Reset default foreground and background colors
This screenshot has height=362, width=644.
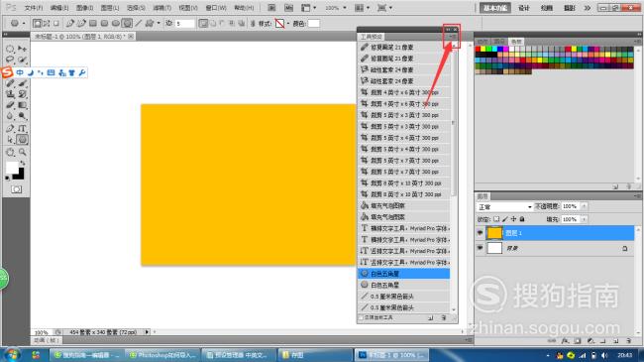[7, 178]
